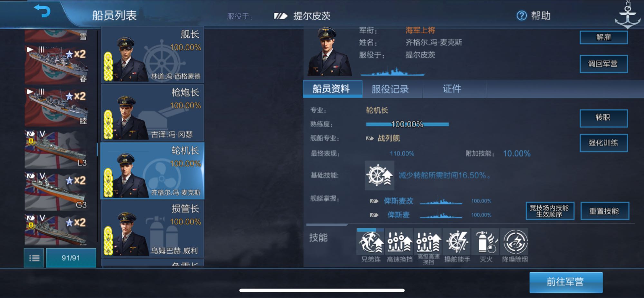Select the L3 ship thumbnail
644x298 pixels.
coord(56,149)
